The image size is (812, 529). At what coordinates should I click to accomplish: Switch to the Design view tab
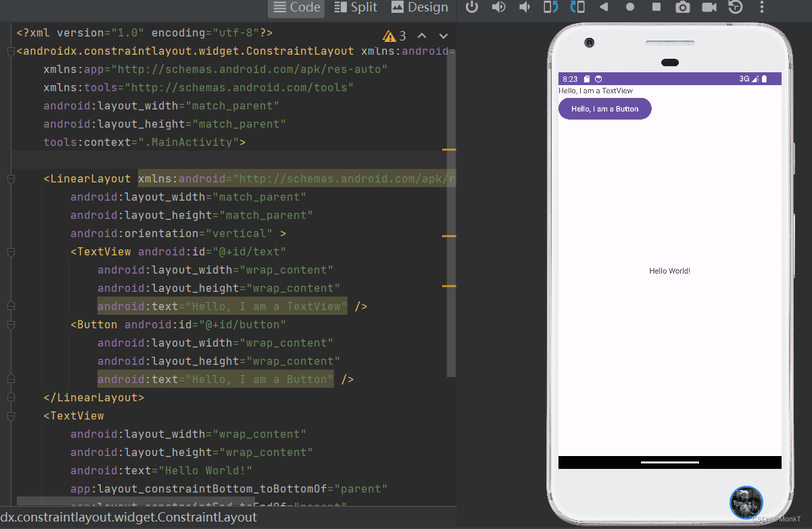419,7
